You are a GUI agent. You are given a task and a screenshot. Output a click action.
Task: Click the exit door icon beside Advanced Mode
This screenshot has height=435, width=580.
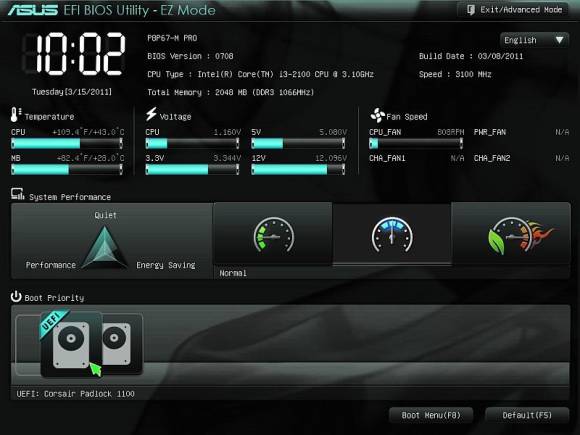tap(471, 10)
